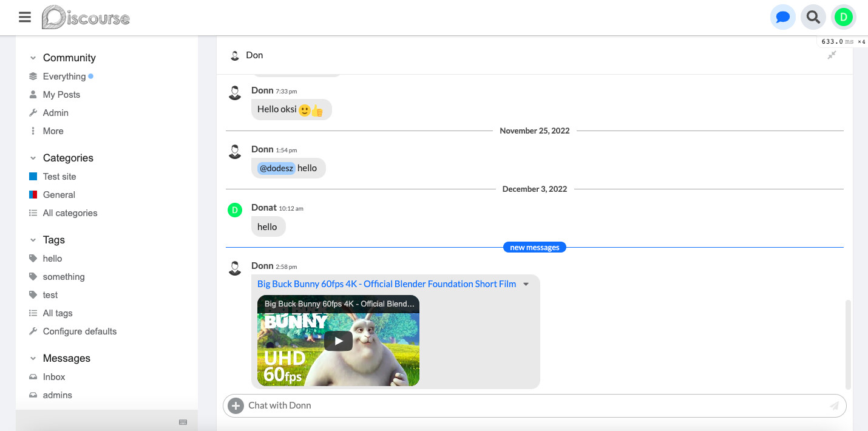Collapse the Community sidebar section

(x=33, y=58)
